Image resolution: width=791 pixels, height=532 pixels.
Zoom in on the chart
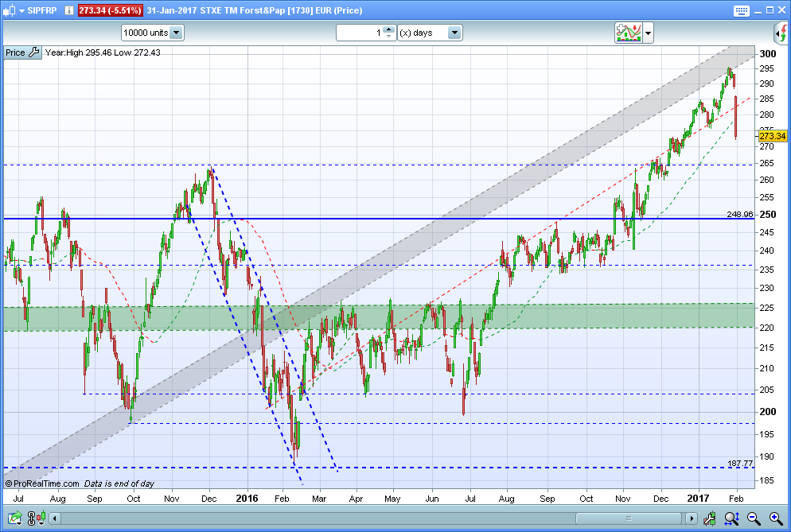click(x=776, y=518)
